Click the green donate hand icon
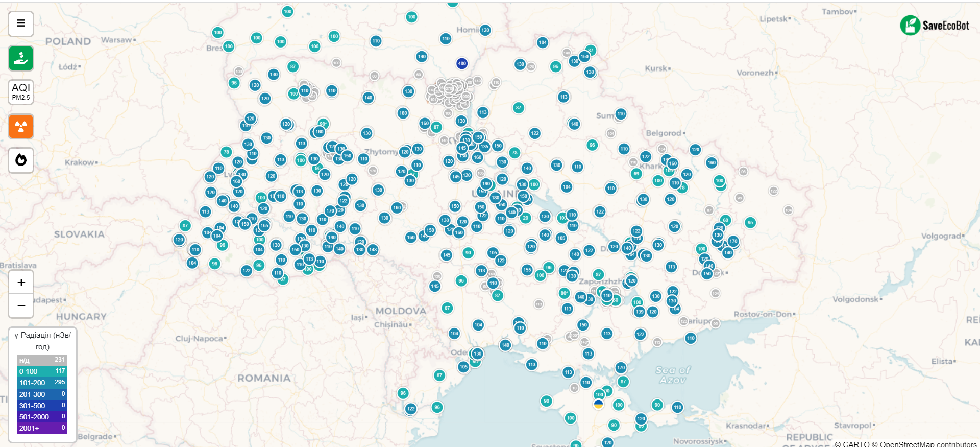This screenshot has height=447, width=980. [21, 58]
